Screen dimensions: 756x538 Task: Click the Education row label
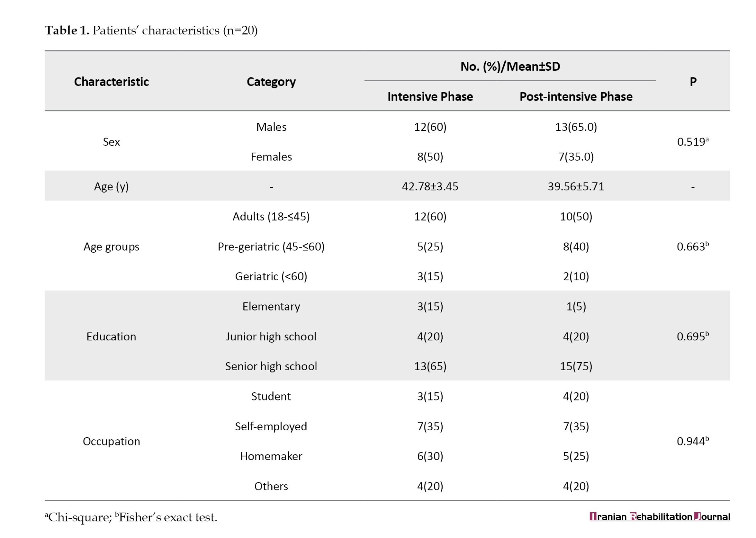click(x=112, y=336)
